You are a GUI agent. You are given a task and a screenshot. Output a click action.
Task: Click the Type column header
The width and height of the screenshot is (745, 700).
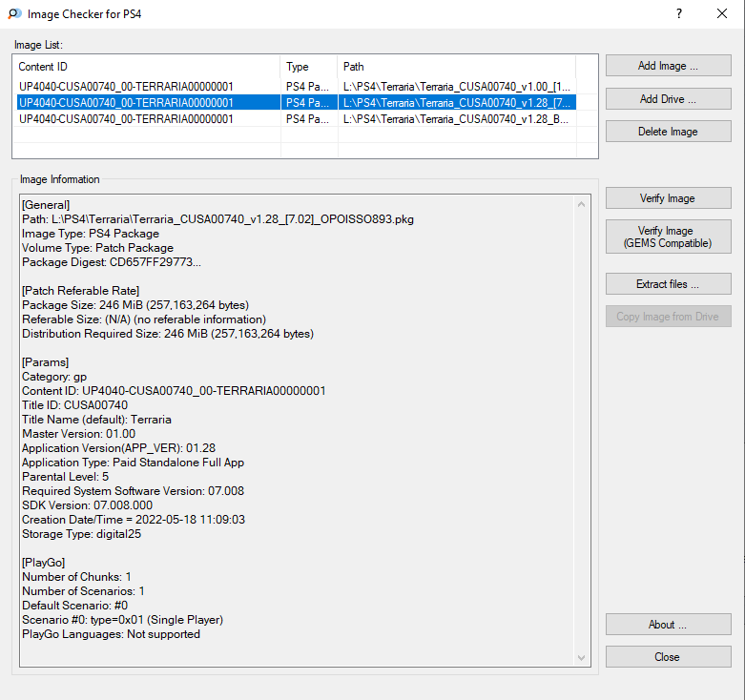click(x=309, y=67)
